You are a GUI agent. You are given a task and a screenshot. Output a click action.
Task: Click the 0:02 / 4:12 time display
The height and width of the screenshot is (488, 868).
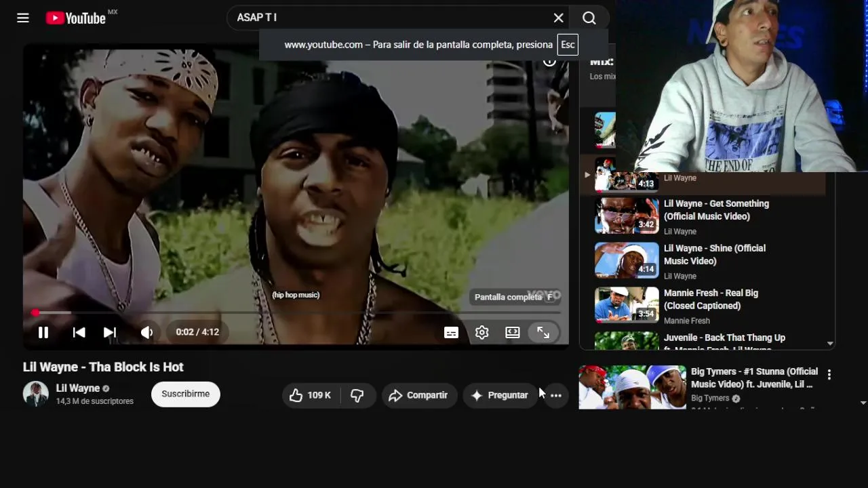click(x=197, y=332)
